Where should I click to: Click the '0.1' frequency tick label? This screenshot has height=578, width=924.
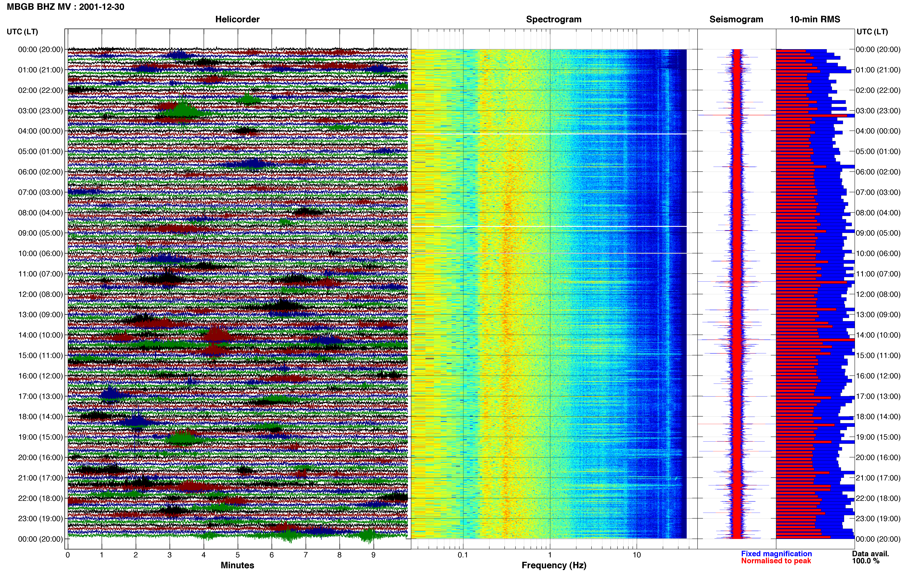[463, 555]
